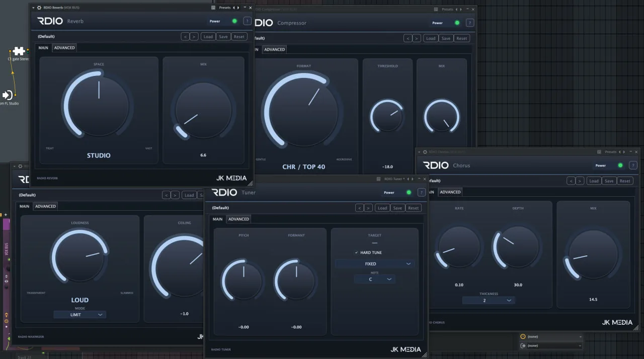
Task: Switch to the Reverb Advanced tab
Action: 64,48
